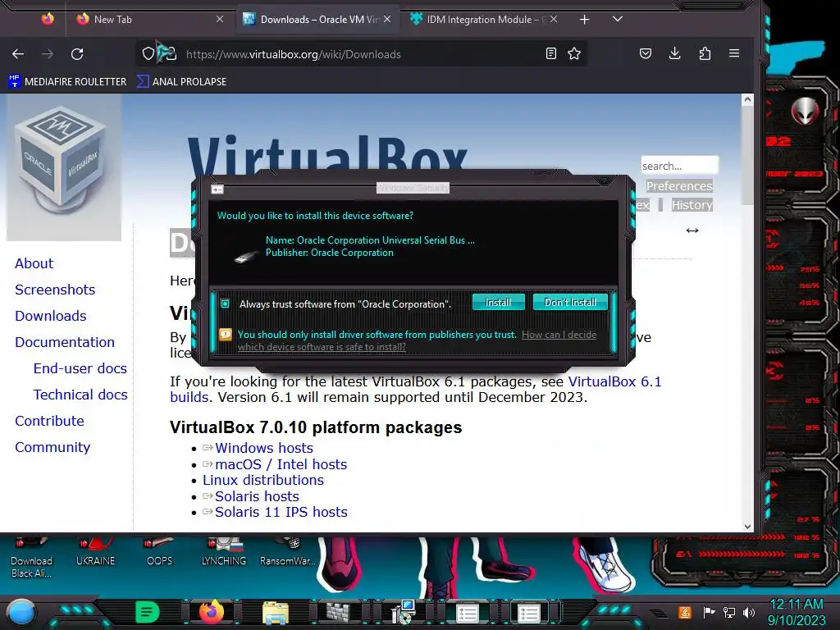
Task: Expand the list all tabs chevron
Action: tap(617, 20)
